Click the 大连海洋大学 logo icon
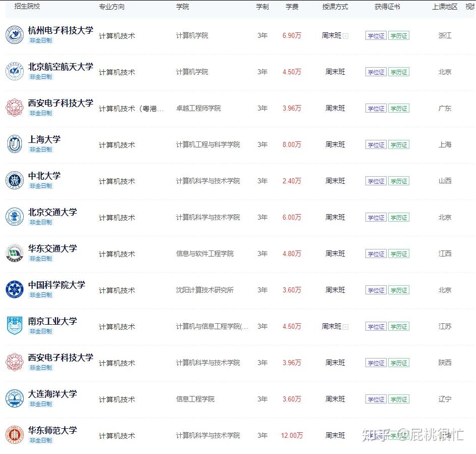The image size is (476, 454). point(15,398)
